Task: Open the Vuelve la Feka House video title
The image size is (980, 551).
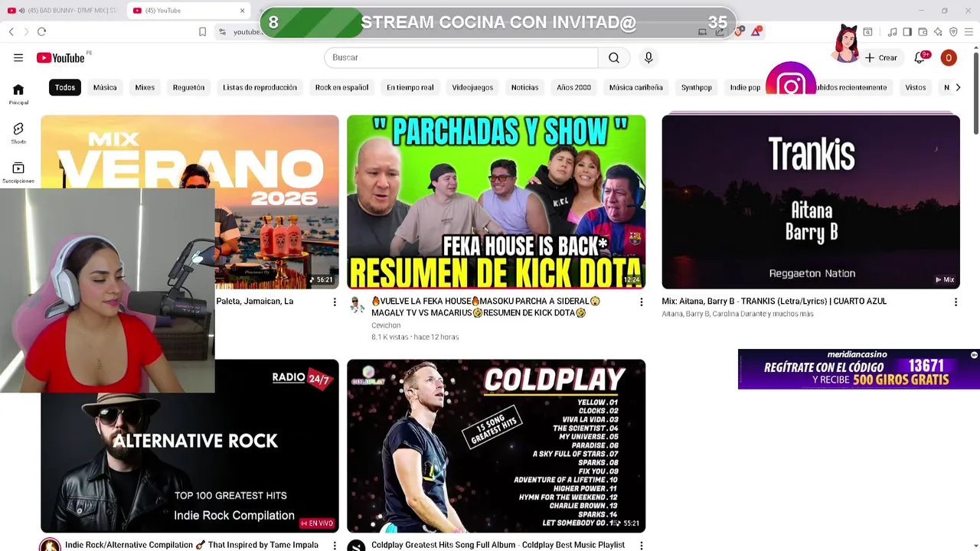Action: [x=485, y=307]
